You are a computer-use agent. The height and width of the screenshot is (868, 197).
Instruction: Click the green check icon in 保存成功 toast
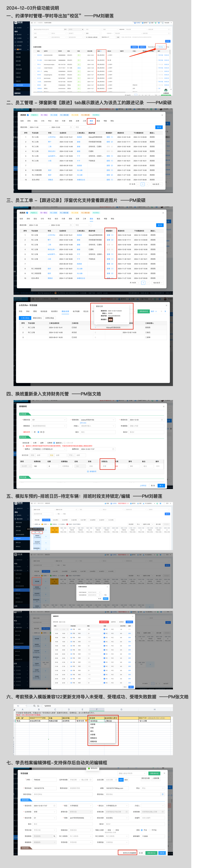[89, 769]
